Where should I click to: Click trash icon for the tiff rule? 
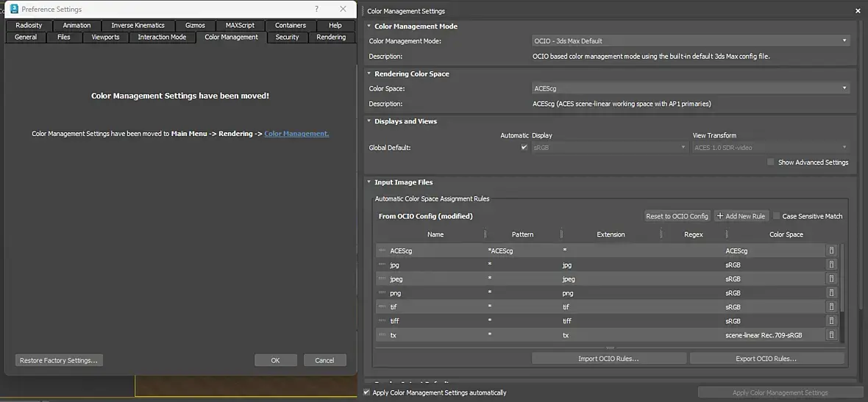[831, 321]
